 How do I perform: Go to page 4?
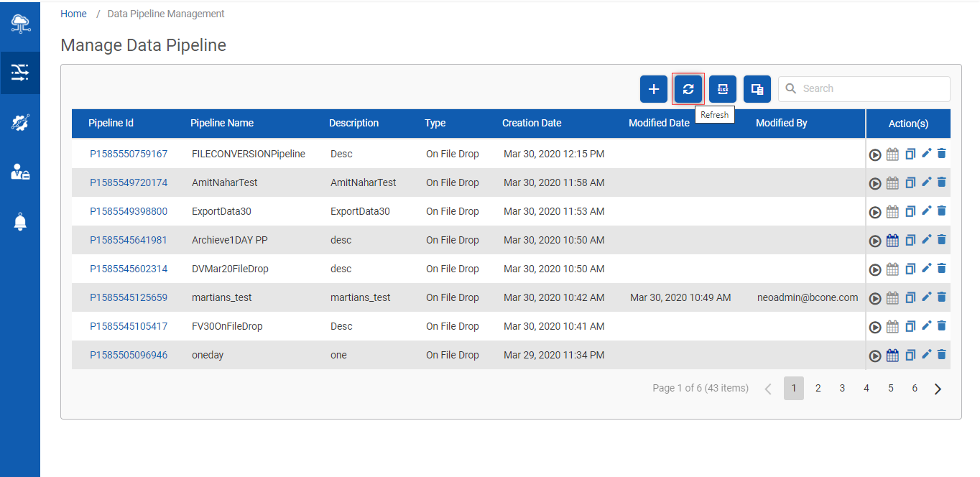(866, 388)
